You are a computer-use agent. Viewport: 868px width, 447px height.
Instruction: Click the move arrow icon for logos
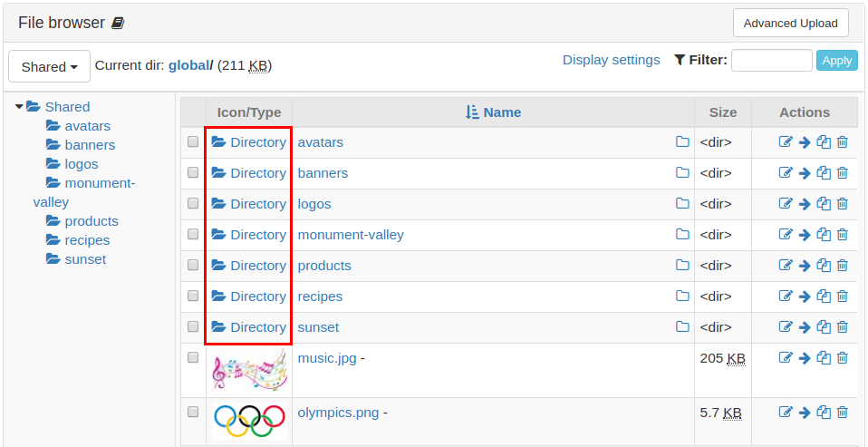[x=805, y=204]
